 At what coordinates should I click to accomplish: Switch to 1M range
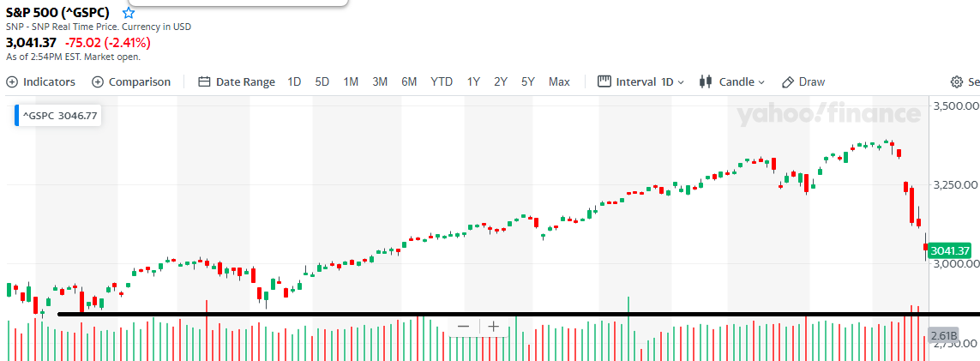[x=351, y=81]
